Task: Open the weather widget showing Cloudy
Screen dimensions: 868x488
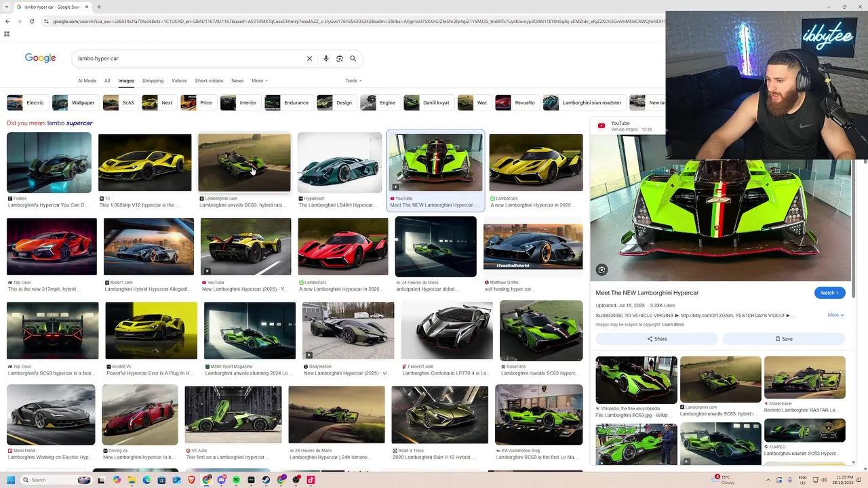Action: (x=724, y=480)
